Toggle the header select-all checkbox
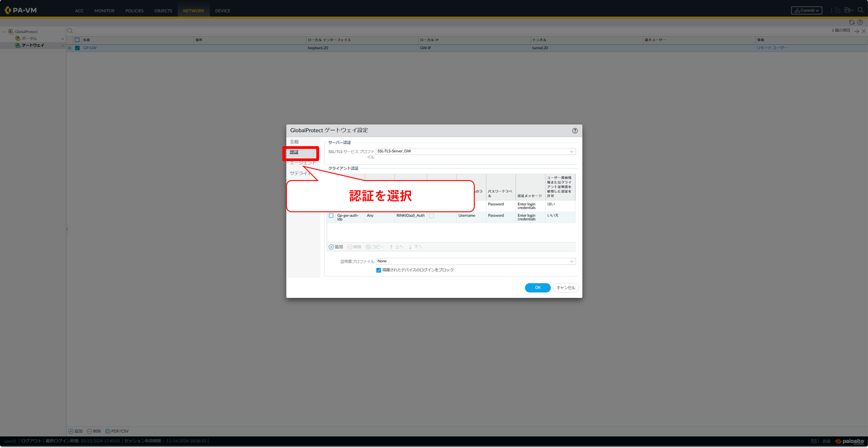The image size is (868, 448). point(77,40)
